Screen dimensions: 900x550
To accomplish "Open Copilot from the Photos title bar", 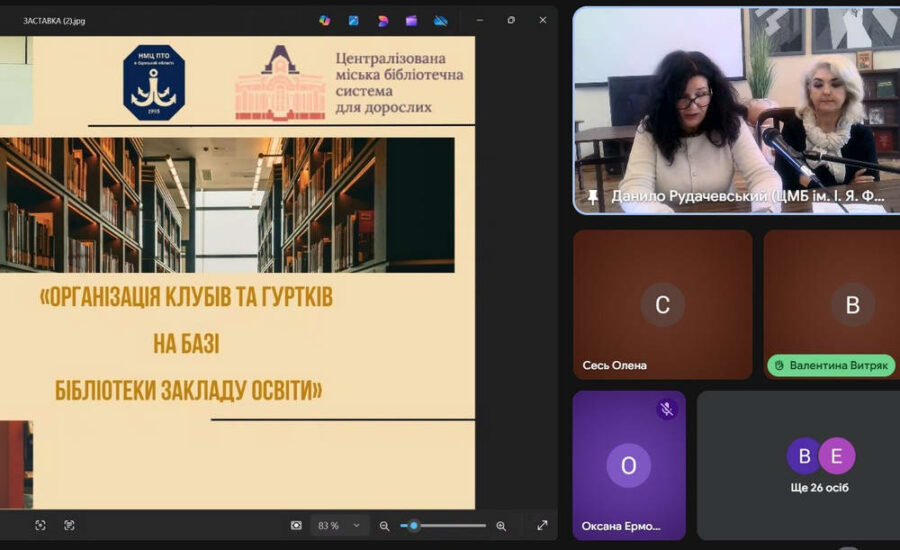I will click(x=324, y=20).
